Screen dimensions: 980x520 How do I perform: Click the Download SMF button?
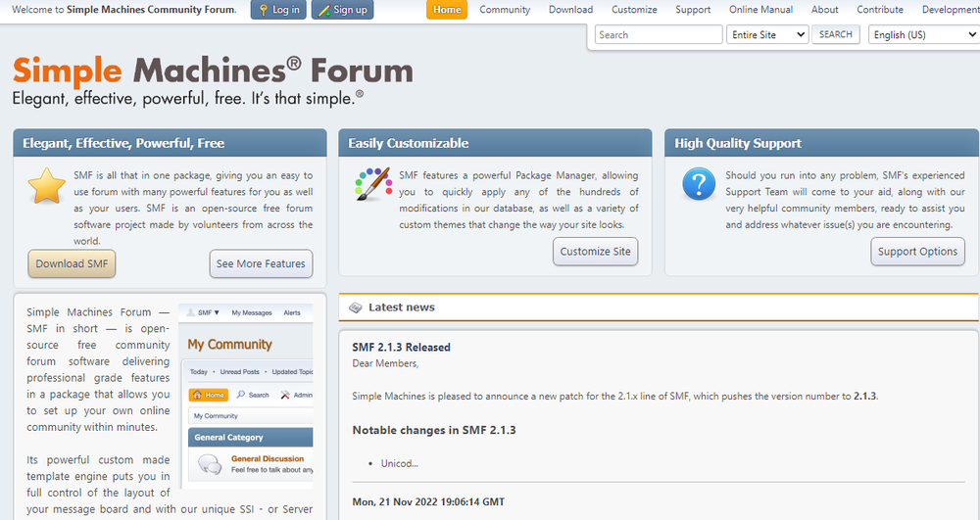click(72, 263)
